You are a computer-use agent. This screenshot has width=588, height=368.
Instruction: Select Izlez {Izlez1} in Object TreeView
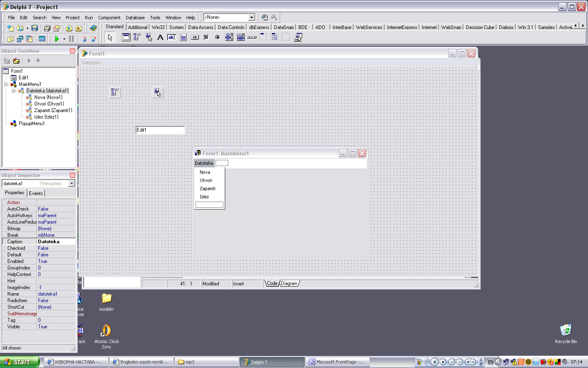(46, 117)
